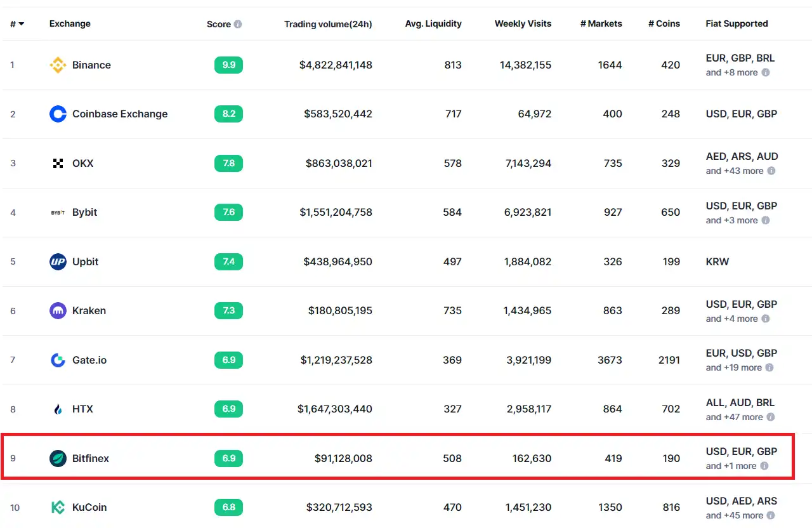This screenshot has width=812, height=528.
Task: Click Kraken's 7.3 score badge
Action: pos(228,311)
